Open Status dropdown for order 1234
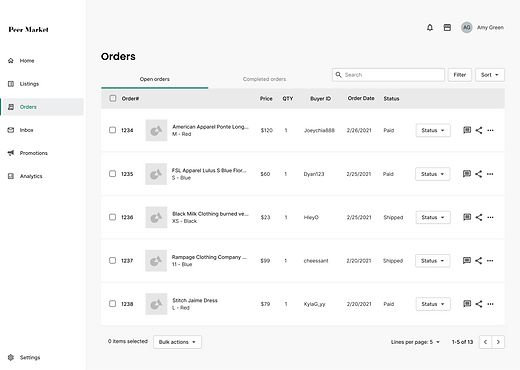Image resolution: width=520 pixels, height=370 pixels. point(433,130)
